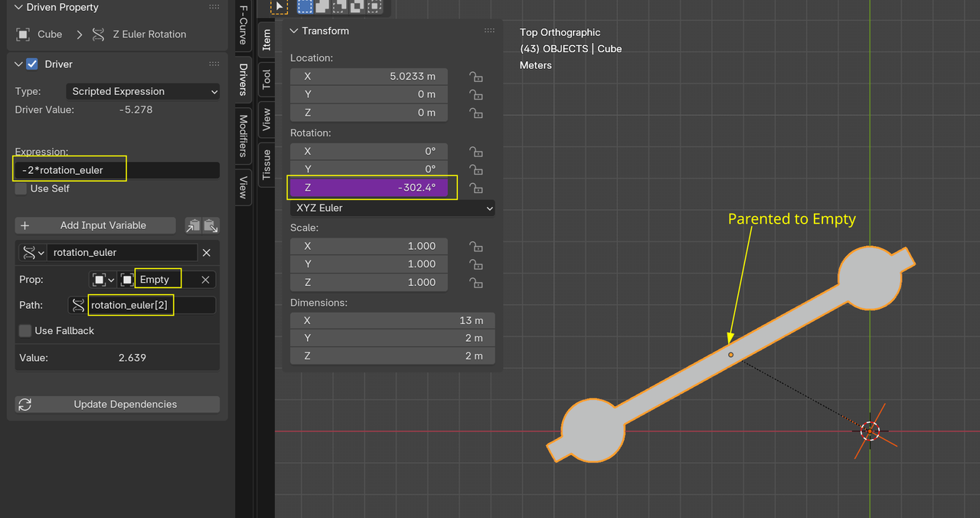This screenshot has height=518, width=980.
Task: Click the plus icon on Add Input Variable
Action: coord(24,225)
